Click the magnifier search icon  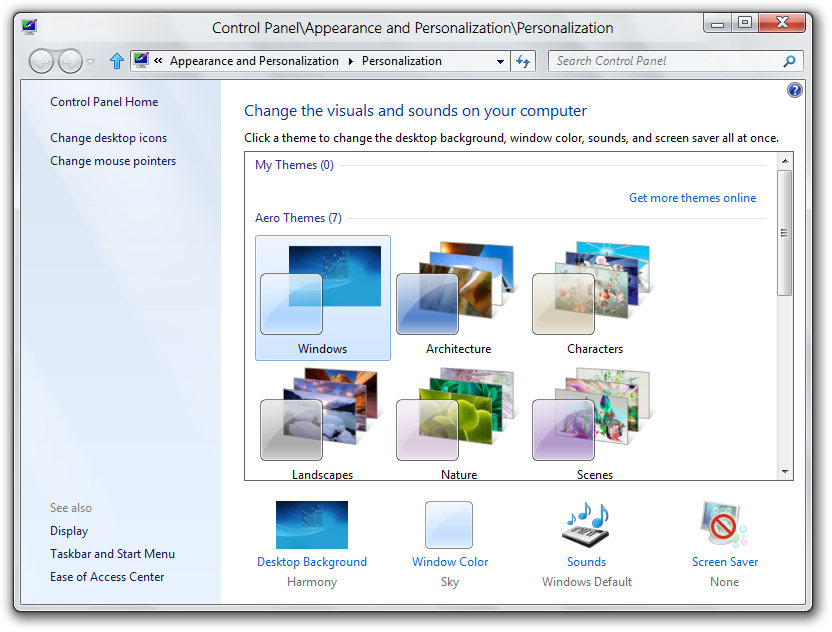point(790,62)
